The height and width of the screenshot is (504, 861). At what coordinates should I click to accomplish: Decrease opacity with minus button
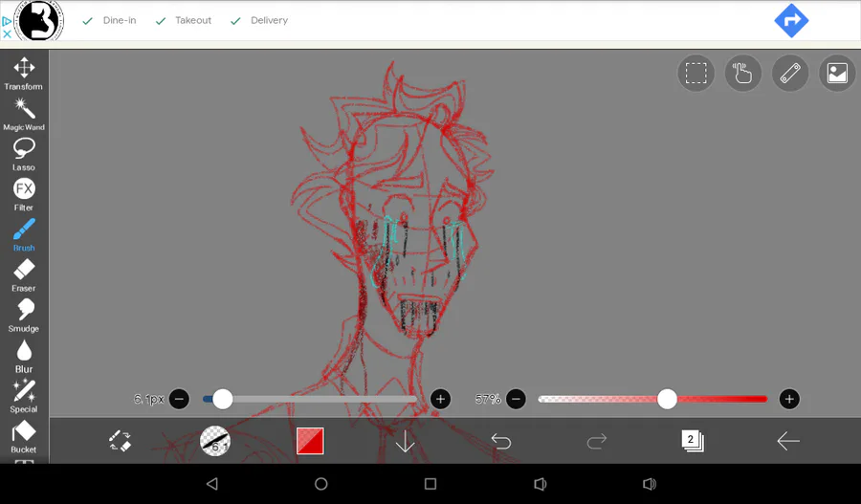click(516, 399)
